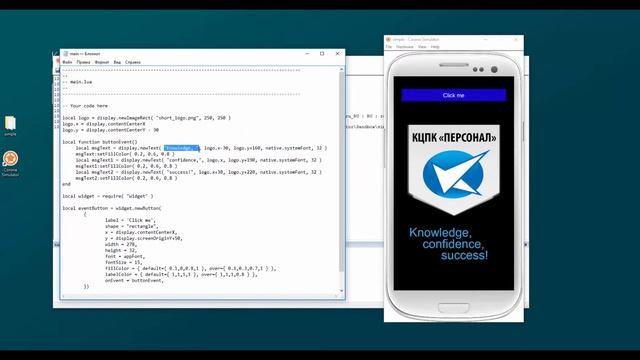
Task: Select the 'simple' folder on desktop
Action: point(10,126)
